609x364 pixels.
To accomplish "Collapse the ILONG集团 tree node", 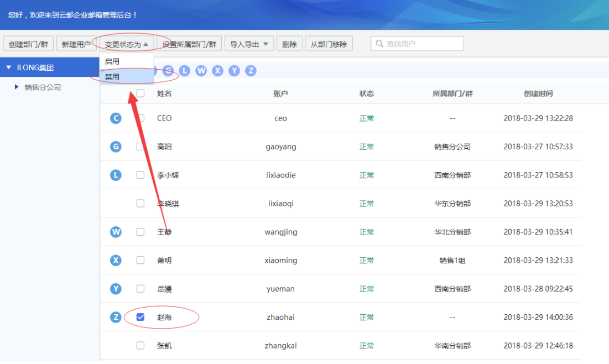I will (8, 67).
